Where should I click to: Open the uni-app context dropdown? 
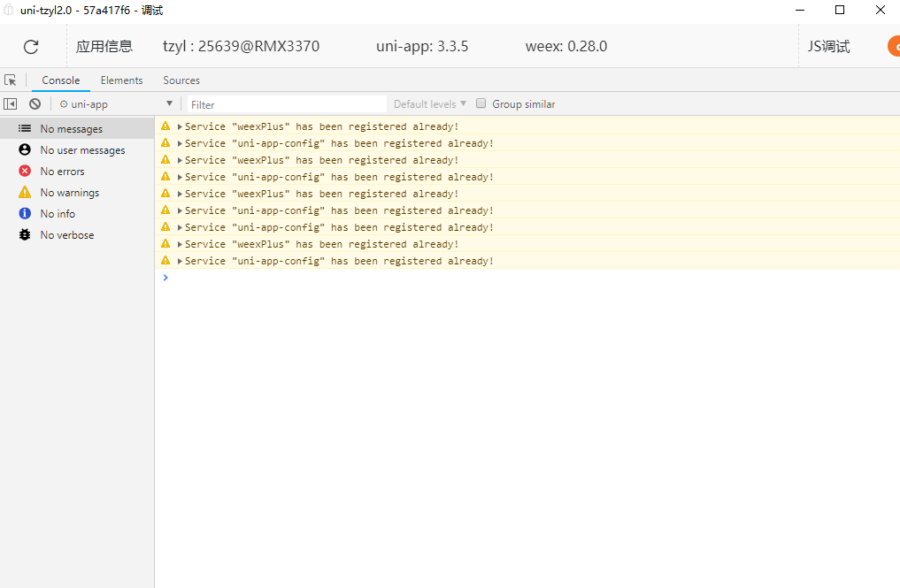coord(117,103)
